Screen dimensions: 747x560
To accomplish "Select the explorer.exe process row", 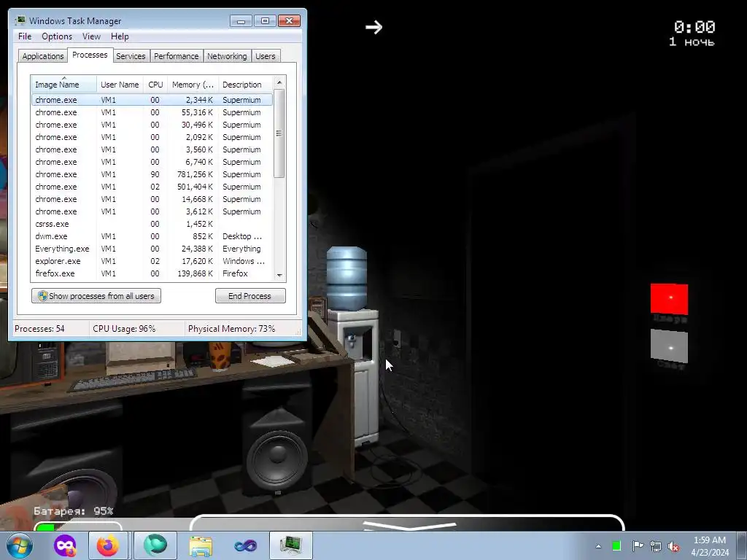I will click(152, 261).
